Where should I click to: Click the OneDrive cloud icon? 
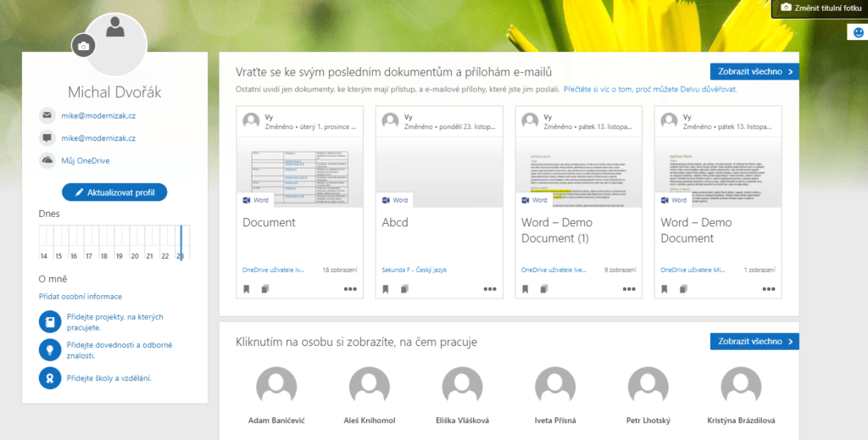pos(47,160)
